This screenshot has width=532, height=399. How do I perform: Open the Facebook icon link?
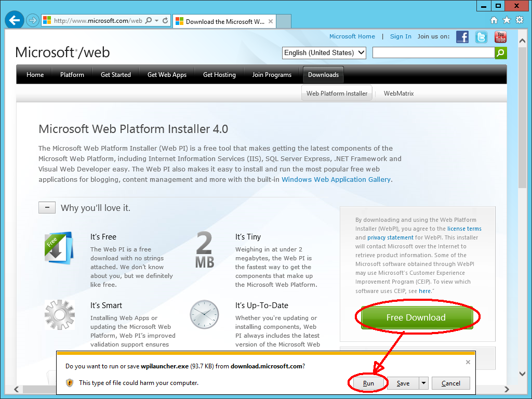click(x=462, y=37)
